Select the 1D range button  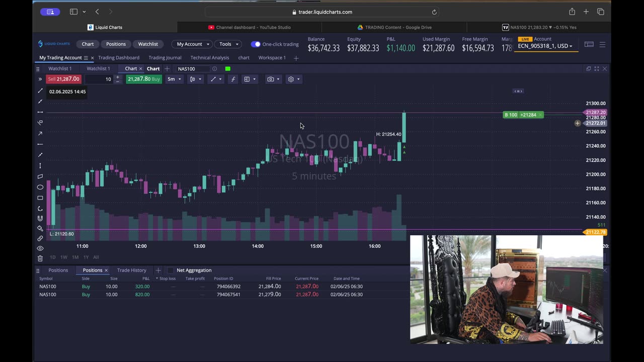click(x=52, y=257)
